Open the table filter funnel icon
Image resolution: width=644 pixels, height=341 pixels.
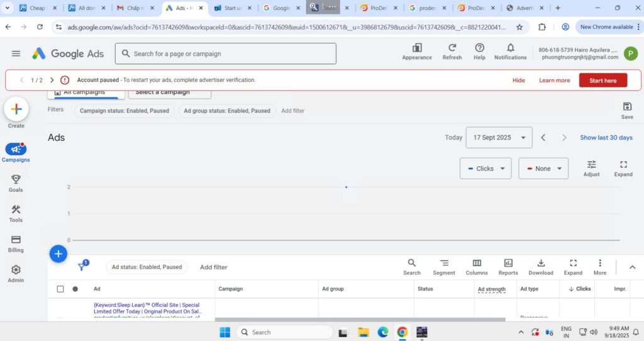[x=82, y=266]
